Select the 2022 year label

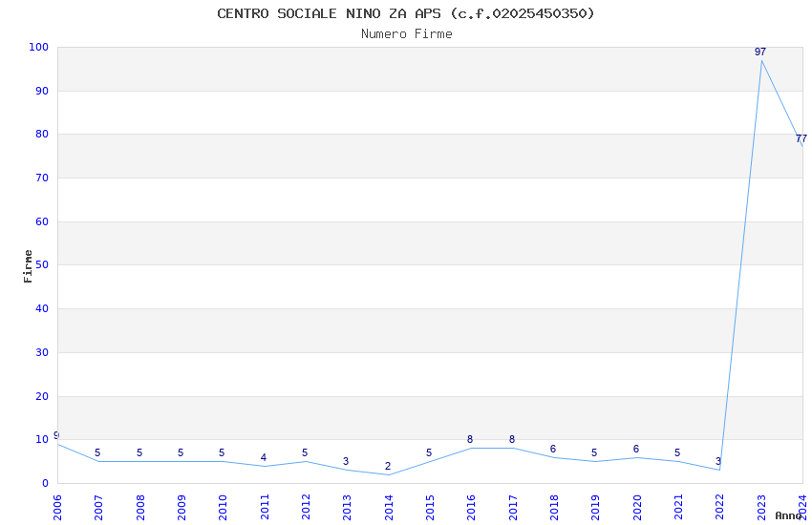(720, 508)
